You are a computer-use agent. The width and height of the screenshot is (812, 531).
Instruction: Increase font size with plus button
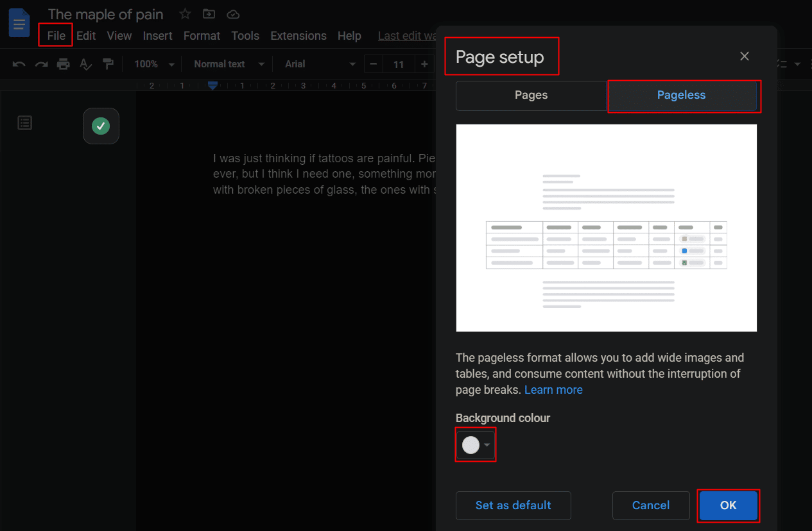point(424,64)
